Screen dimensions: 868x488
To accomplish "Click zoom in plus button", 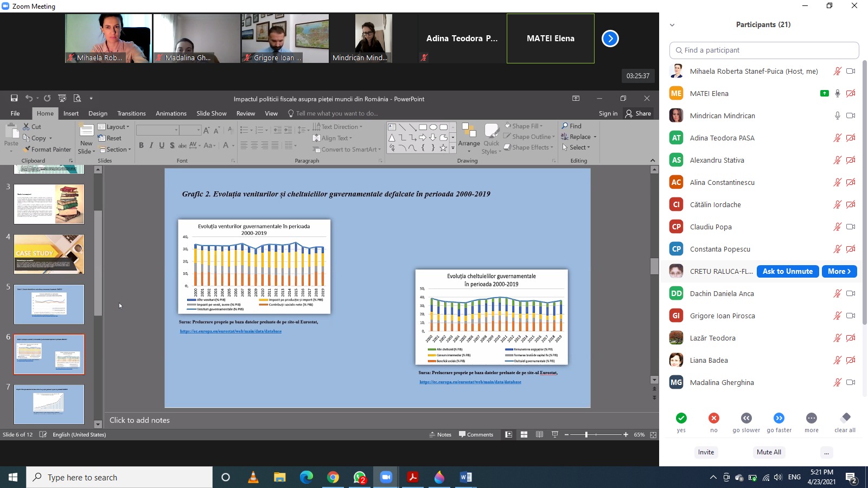I will [x=626, y=434].
